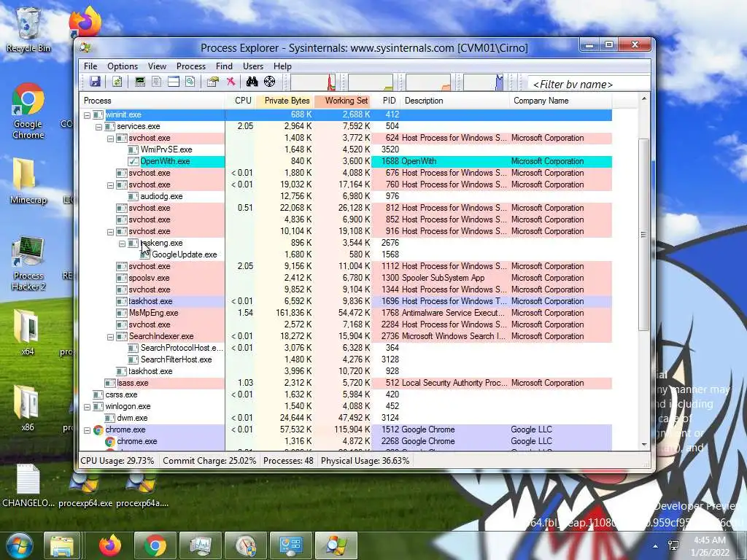Click the process list vertical scrollbar thumb
This screenshot has height=560, width=747.
click(x=644, y=234)
